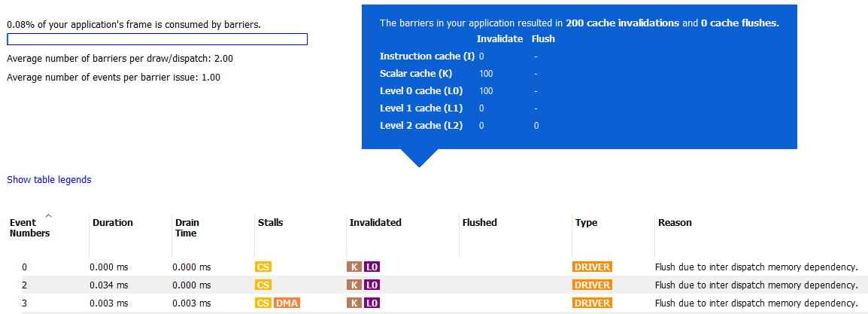Screen dimensions: 868x314
Task: Click the L0 invalidated badge for event 2
Action: pos(372,285)
